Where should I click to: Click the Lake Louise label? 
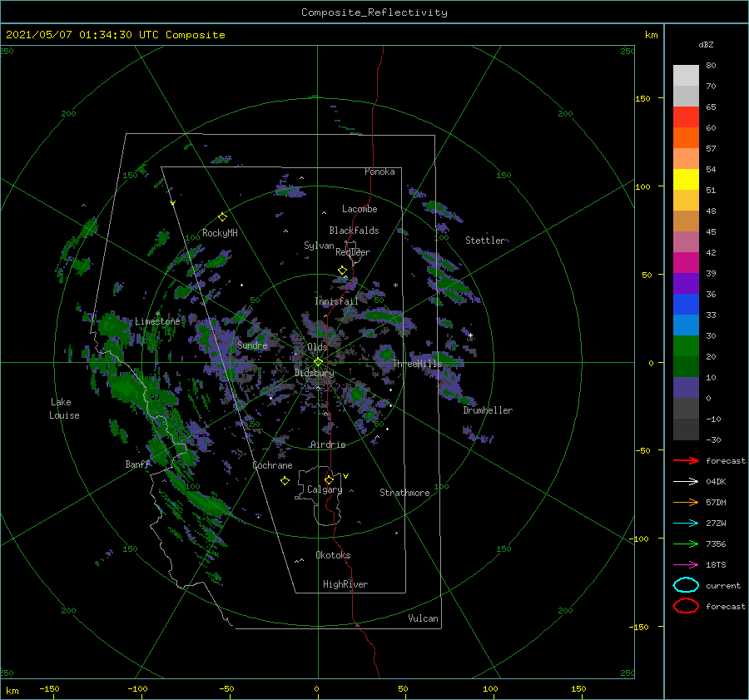[64, 409]
